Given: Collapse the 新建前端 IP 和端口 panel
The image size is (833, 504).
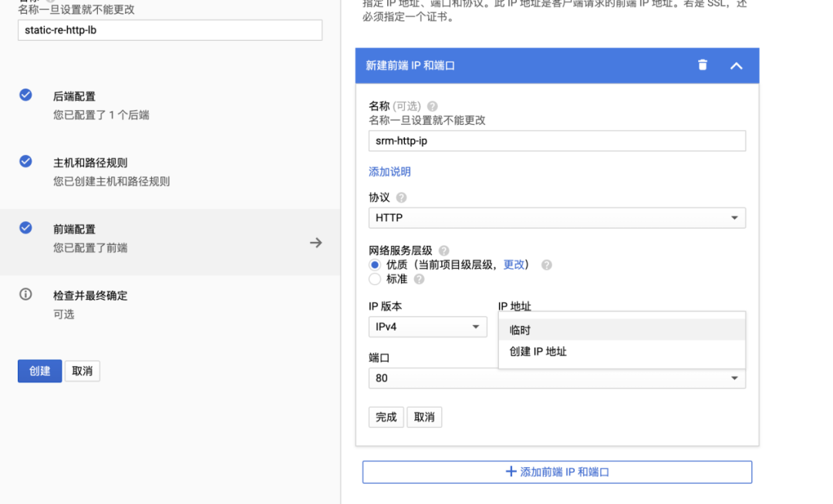Looking at the screenshot, I should (x=736, y=66).
